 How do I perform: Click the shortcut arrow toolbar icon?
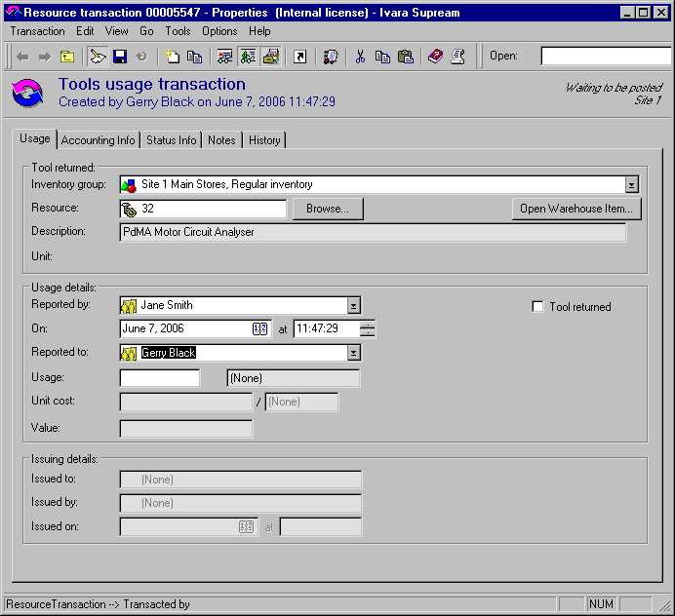[x=299, y=57]
